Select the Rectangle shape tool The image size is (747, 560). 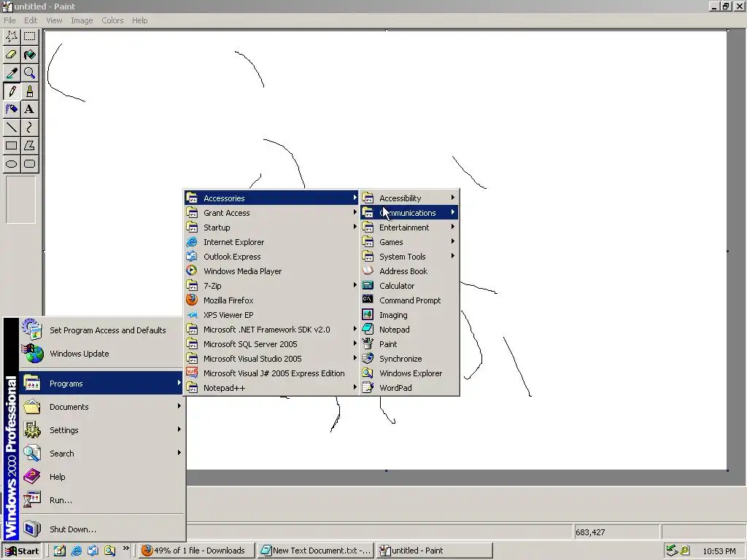pyautogui.click(x=12, y=145)
